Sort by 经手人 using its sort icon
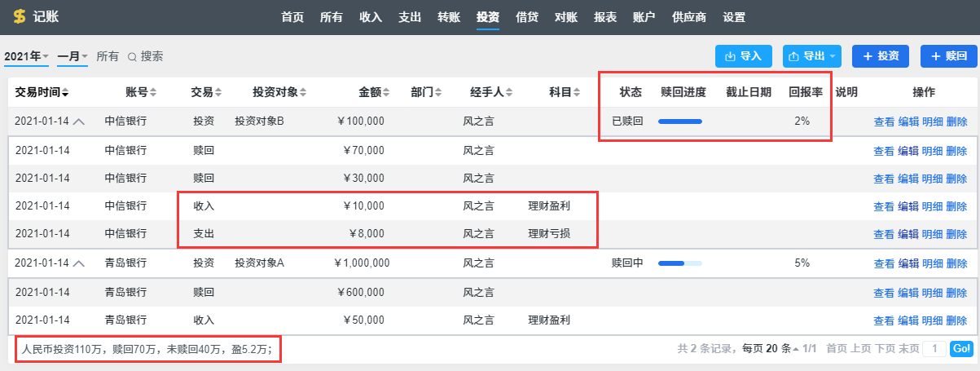This screenshot has height=371, width=980. pyautogui.click(x=509, y=93)
